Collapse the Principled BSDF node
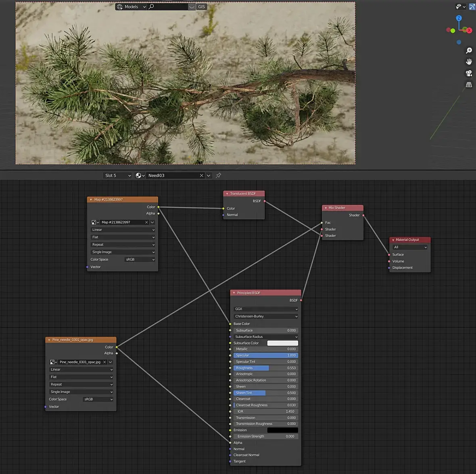Viewport: 476px width, 474px height. [x=234, y=293]
